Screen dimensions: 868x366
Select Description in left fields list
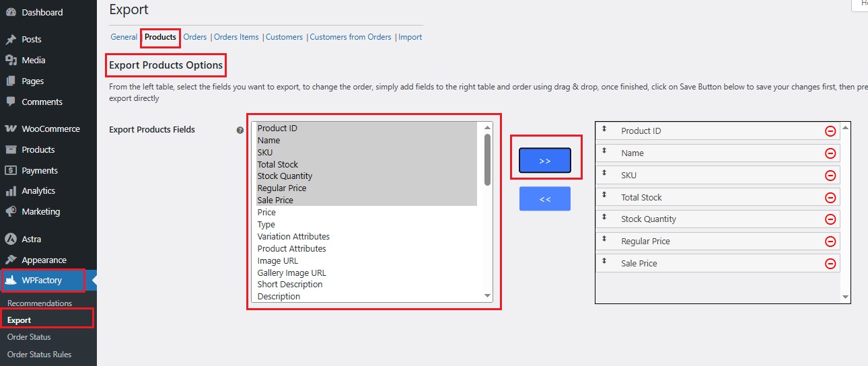coord(367,297)
